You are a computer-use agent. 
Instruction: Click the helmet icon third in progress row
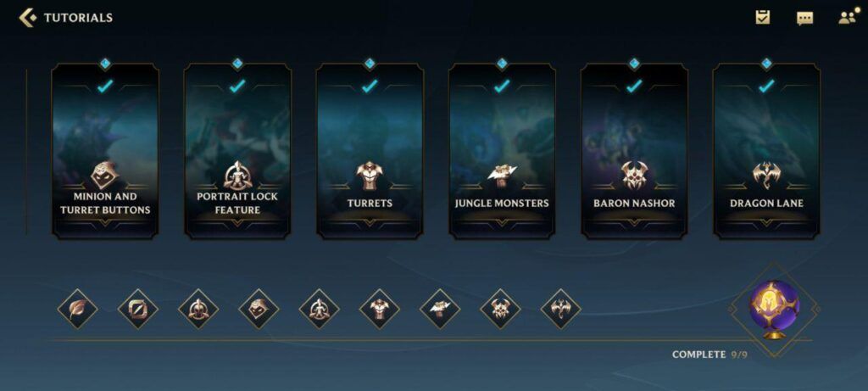pos(198,309)
